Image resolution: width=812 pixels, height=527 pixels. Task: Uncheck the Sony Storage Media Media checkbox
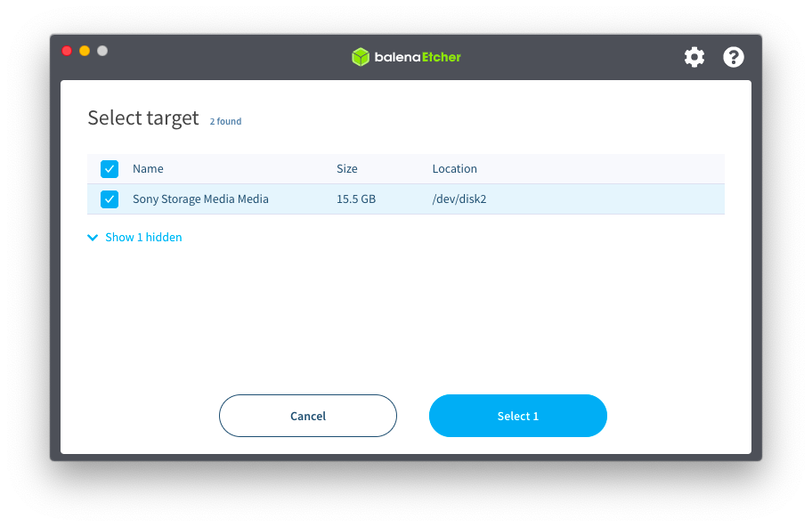coord(110,199)
